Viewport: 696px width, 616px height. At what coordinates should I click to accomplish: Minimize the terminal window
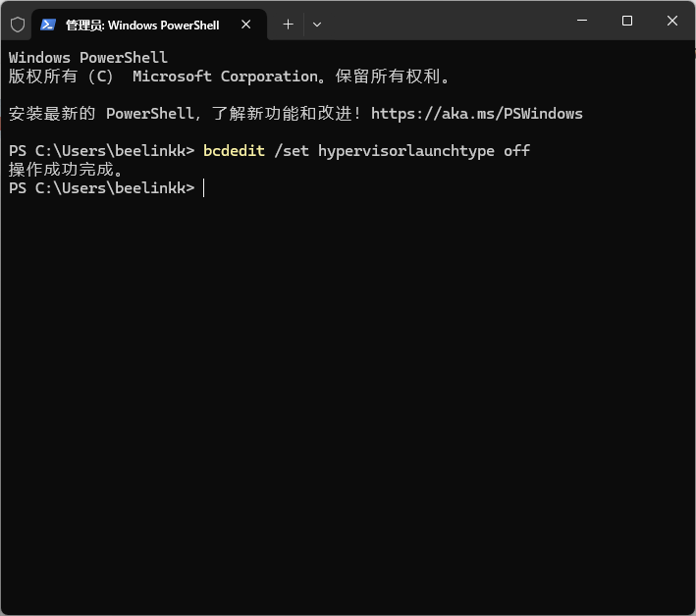point(582,21)
